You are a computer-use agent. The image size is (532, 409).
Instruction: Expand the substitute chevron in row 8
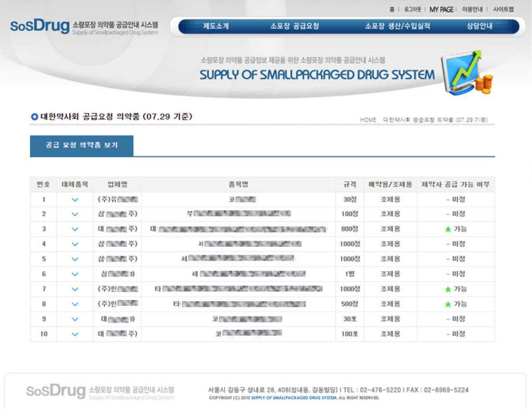[x=75, y=305]
